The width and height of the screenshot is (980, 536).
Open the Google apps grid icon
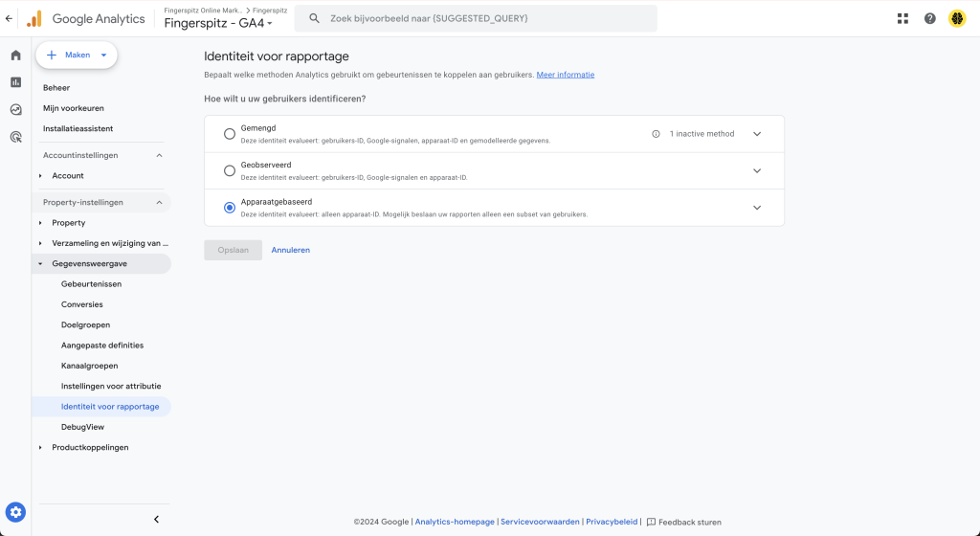(902, 19)
